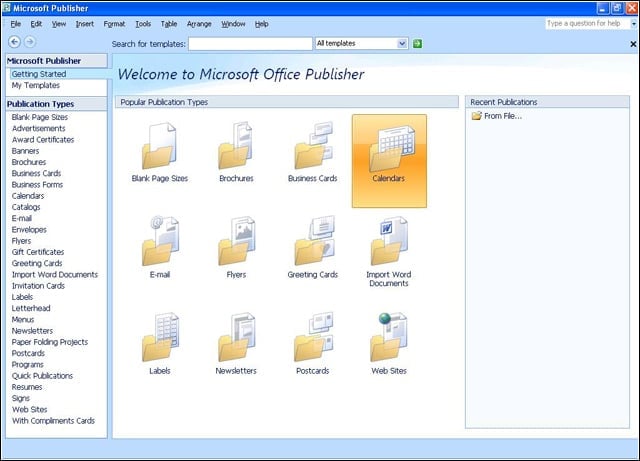
Task: Choose Blank Page Sizes in Publication Types list
Action: pos(40,117)
